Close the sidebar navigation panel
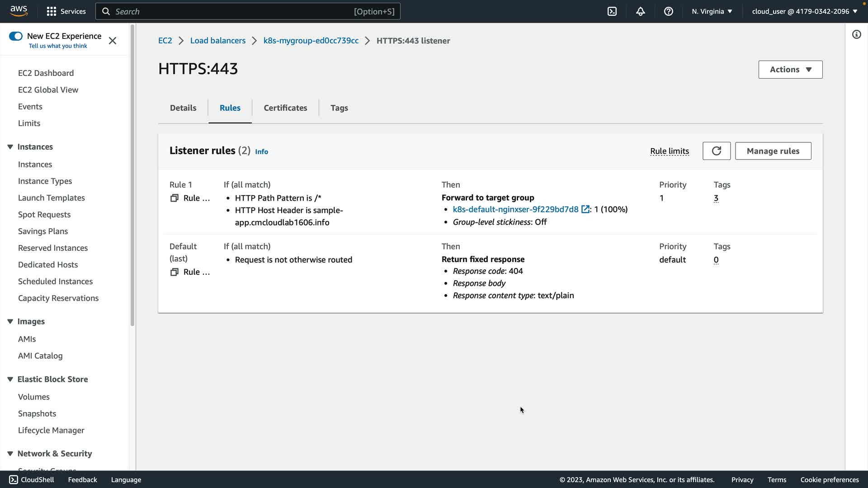Viewport: 868px width, 488px height. [113, 41]
